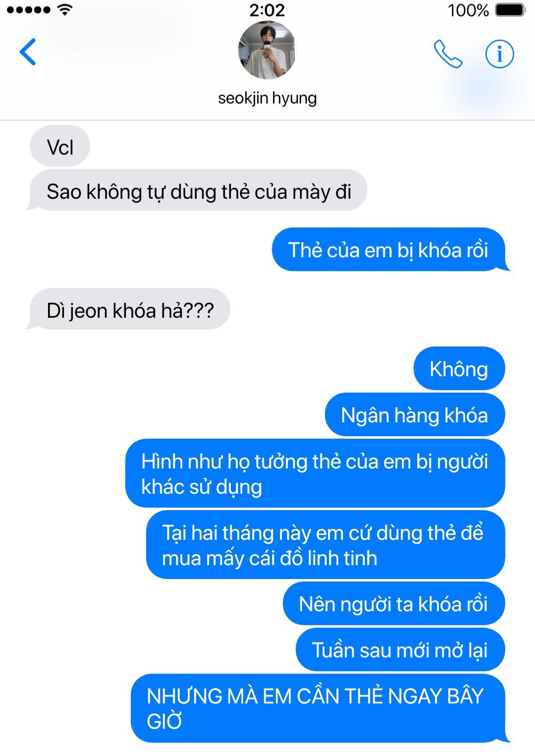535x756 pixels.
Task: Tap the 2:02 clock in status bar
Action: [x=267, y=10]
